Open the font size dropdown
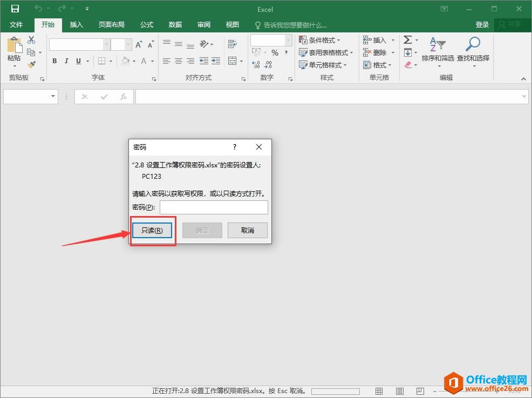Viewport: 532px width, 398px height. coord(127,44)
